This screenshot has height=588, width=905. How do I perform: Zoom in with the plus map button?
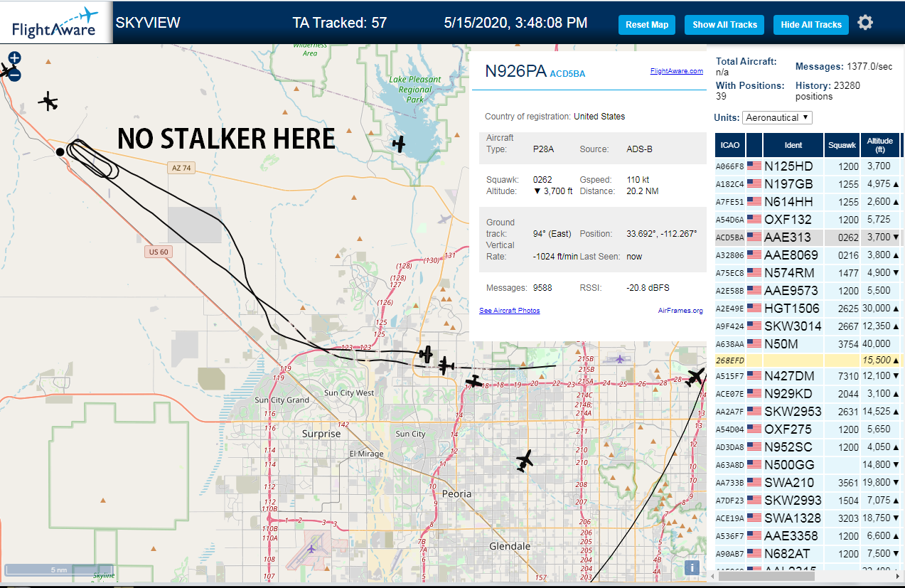tap(15, 58)
